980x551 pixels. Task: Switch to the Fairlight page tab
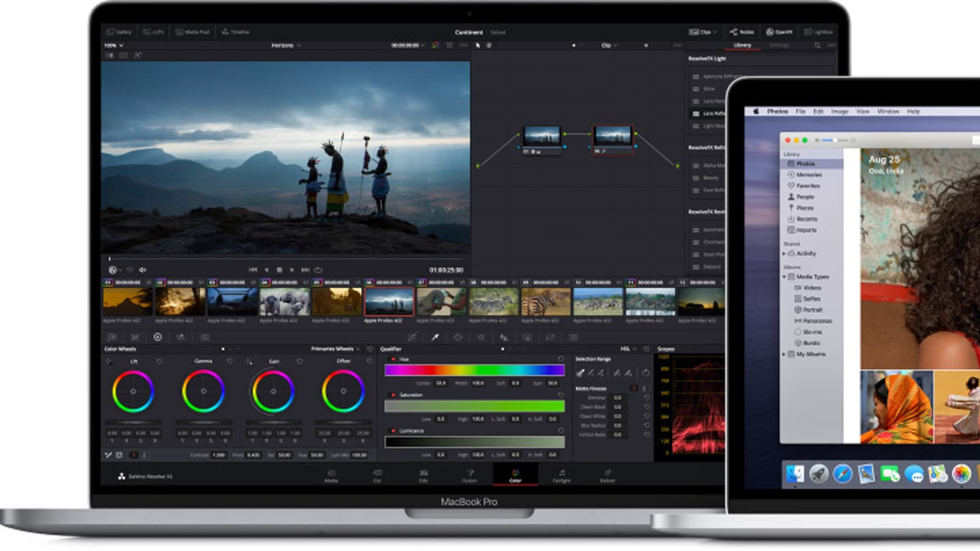[562, 476]
